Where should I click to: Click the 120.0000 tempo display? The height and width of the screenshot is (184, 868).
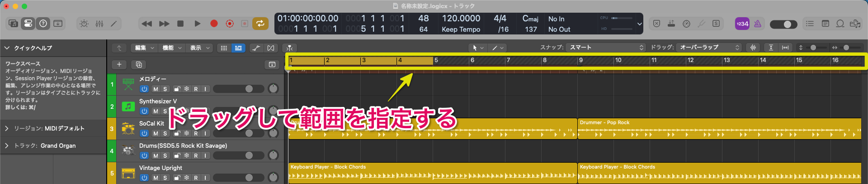[461, 19]
